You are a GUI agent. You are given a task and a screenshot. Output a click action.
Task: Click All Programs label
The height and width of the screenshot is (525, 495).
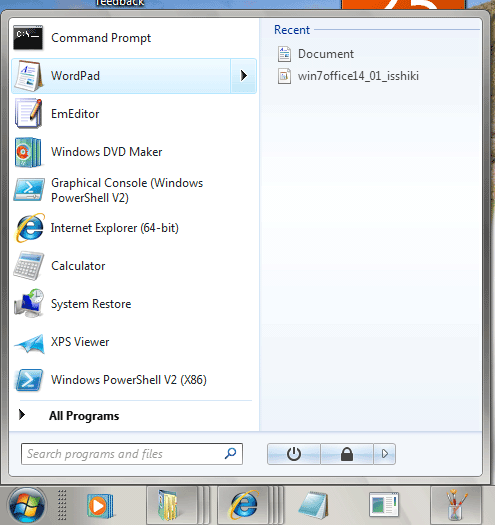point(84,416)
